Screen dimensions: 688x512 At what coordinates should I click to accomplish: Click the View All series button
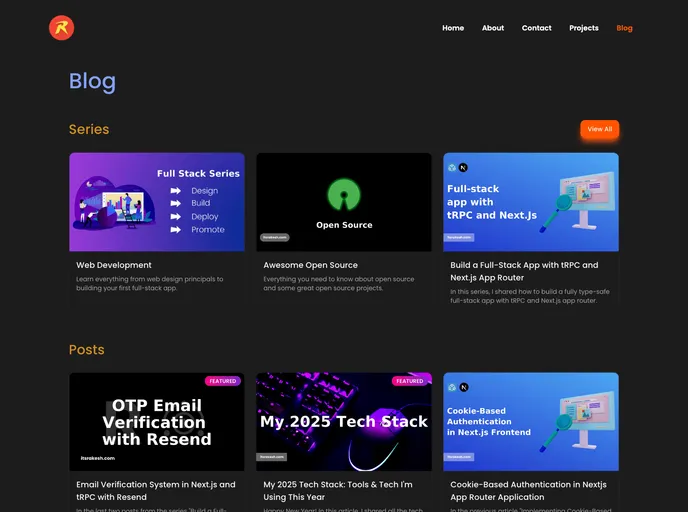599,129
